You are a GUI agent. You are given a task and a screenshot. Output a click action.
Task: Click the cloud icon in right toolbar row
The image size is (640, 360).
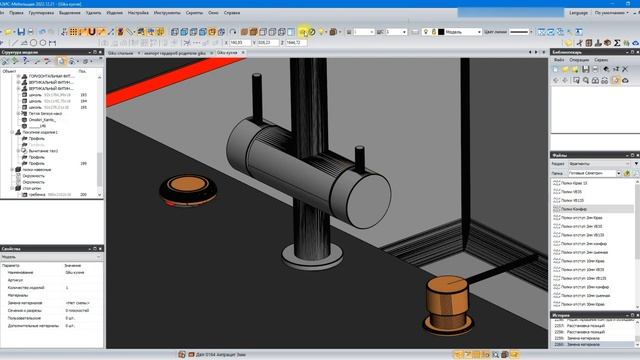[x=636, y=43]
